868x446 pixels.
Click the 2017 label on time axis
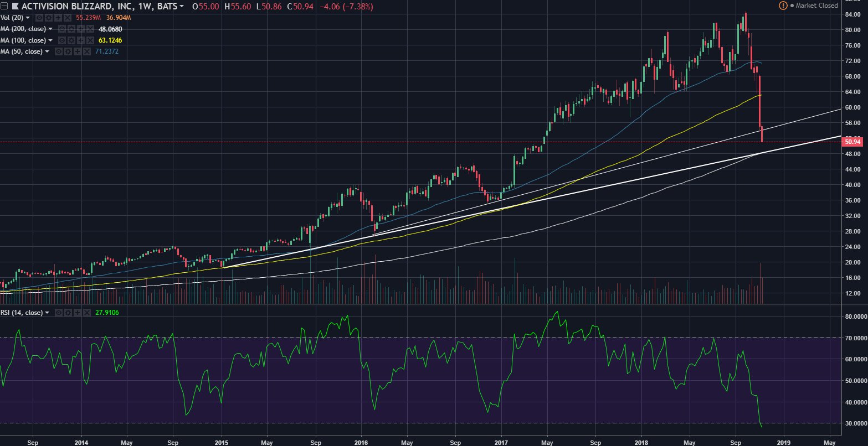[501, 443]
